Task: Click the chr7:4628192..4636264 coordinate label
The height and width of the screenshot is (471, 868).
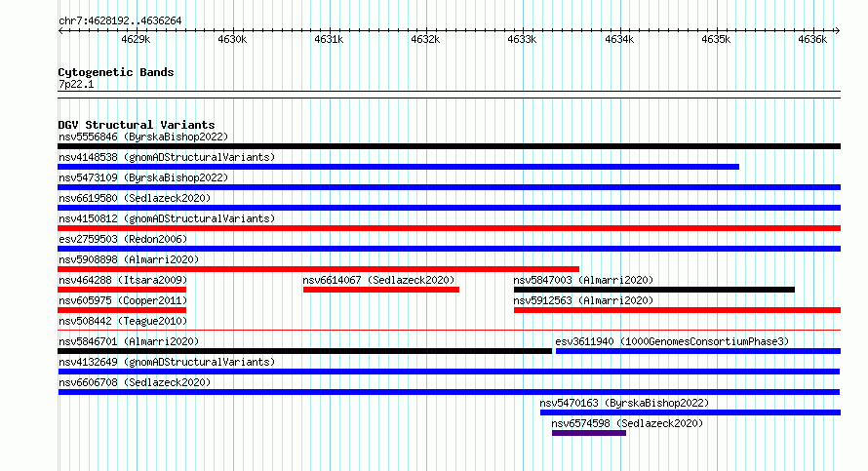Action: (120, 20)
